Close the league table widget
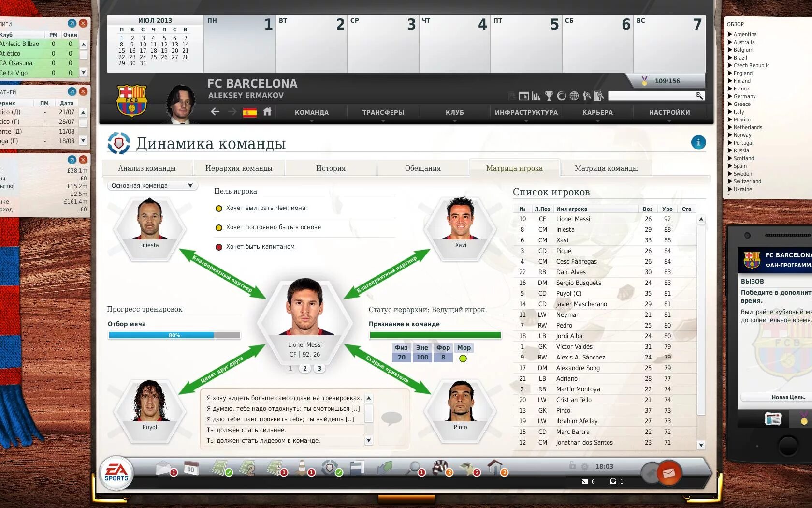The image size is (812, 508). (83, 23)
